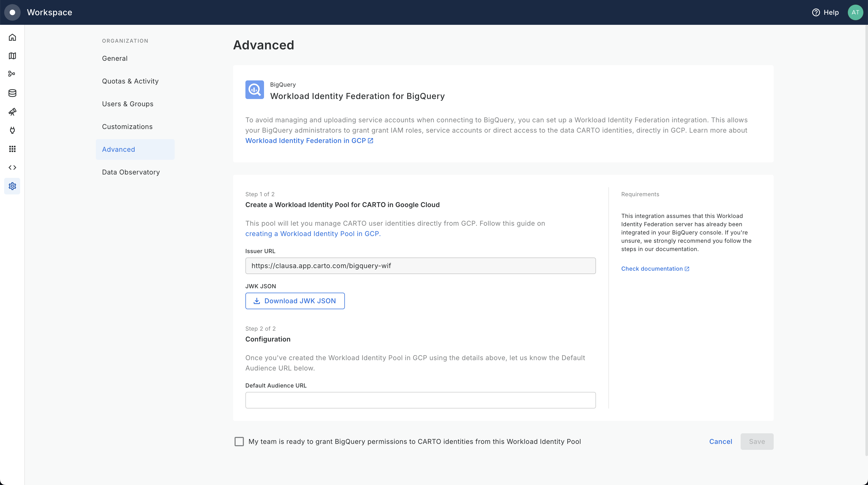Screen dimensions: 868x485
Task: Click the Default Audience URL field
Action: [420, 400]
